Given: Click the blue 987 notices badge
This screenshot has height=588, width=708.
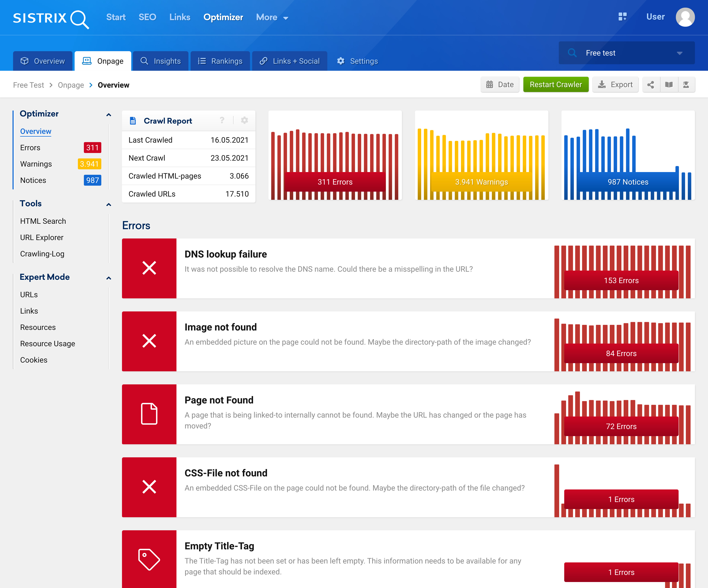Looking at the screenshot, I should click(92, 180).
